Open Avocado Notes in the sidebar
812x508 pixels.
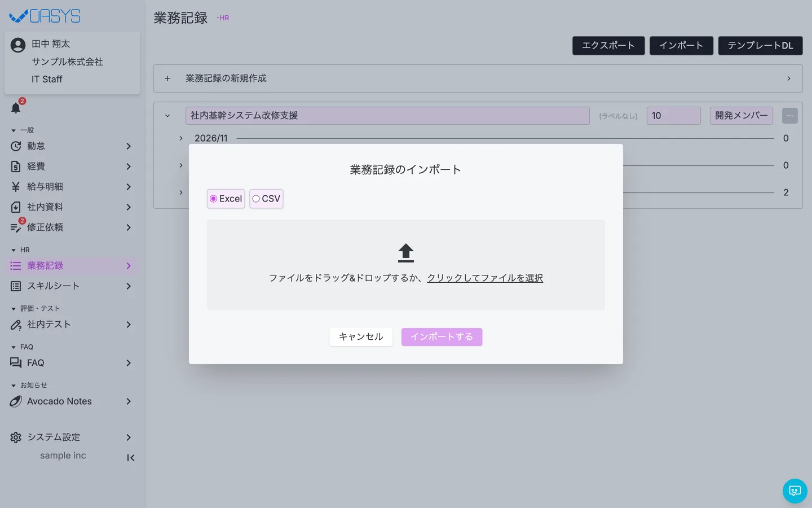[72, 401]
